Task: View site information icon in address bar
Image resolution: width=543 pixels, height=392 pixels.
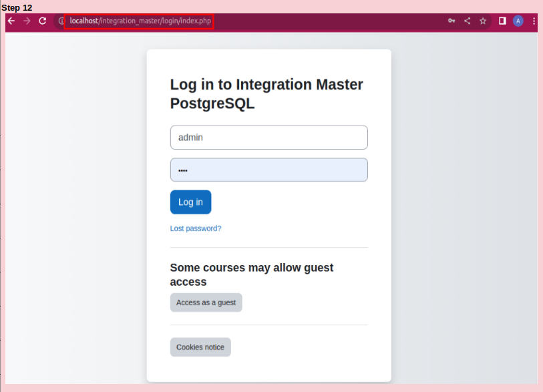Action: [61, 21]
